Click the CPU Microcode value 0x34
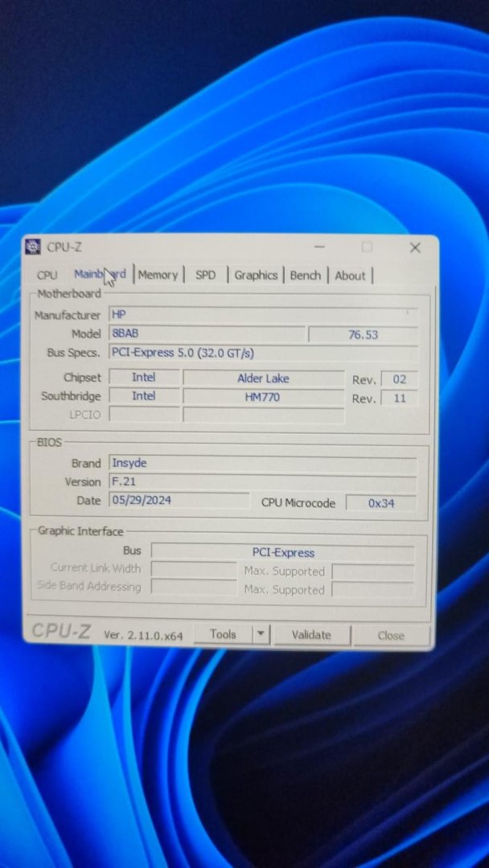 [381, 503]
